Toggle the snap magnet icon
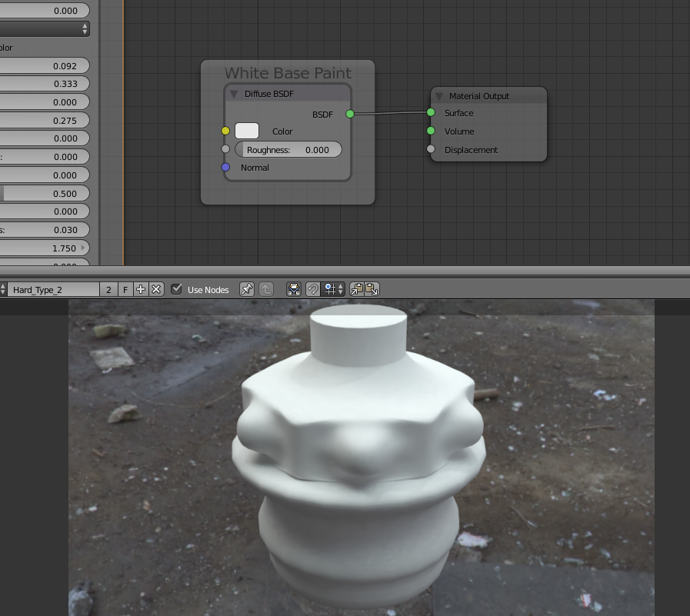Screen dimensions: 690x616 pyautogui.click(x=313, y=289)
